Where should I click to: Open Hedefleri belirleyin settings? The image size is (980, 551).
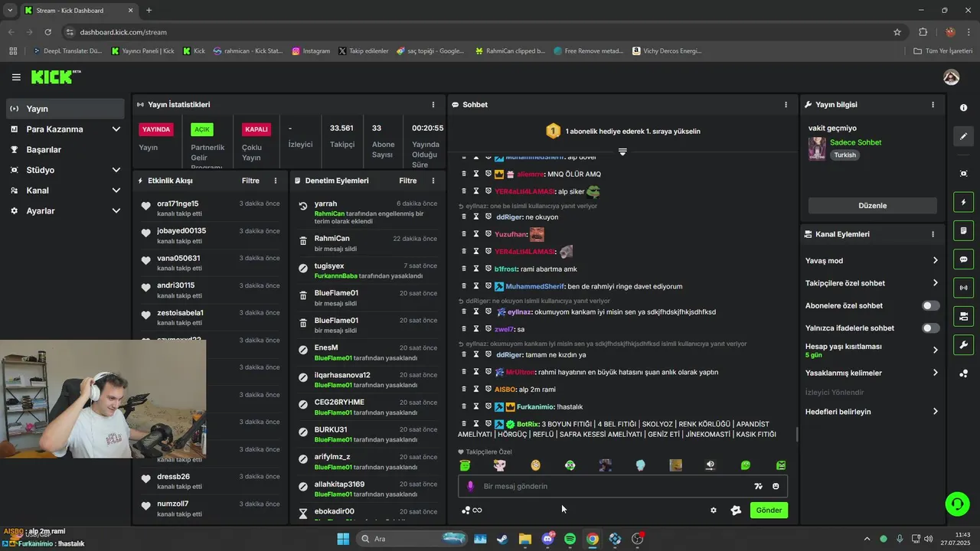click(872, 411)
